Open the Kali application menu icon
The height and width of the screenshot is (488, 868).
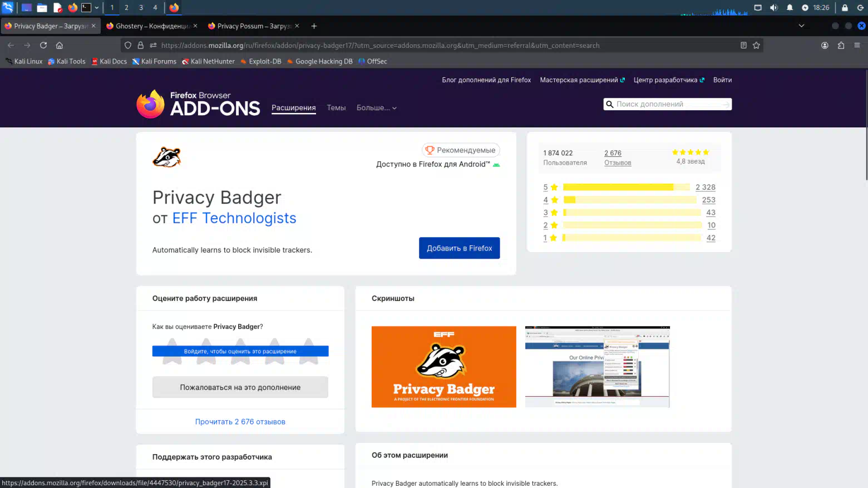pyautogui.click(x=8, y=8)
